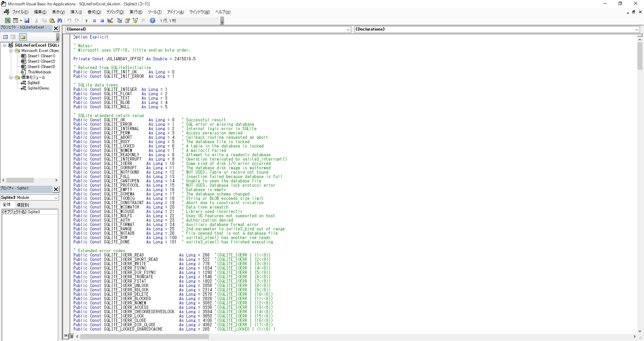Image resolution: width=644 pixels, height=341 pixels.
Task: Select Sheet3 (Sheet3) in project tree
Action: tap(41, 67)
